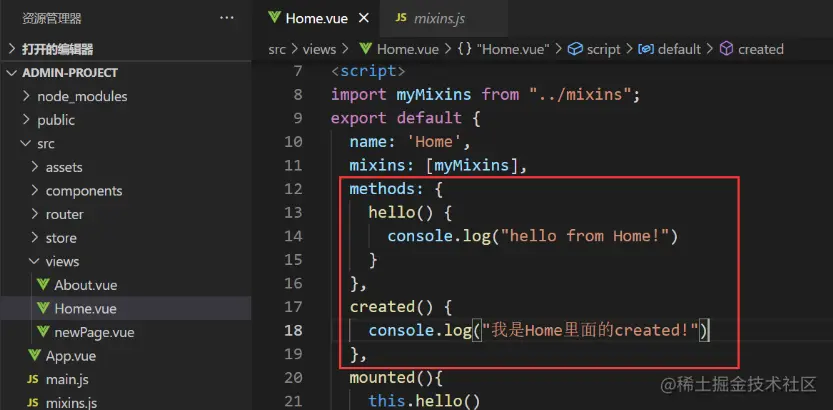Click the Vue icon on the Home.vue tab
Screen dimensions: 833x410
[x=275, y=18]
